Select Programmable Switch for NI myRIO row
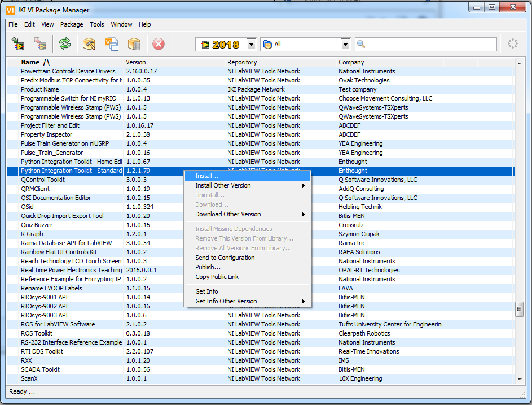 click(261, 98)
